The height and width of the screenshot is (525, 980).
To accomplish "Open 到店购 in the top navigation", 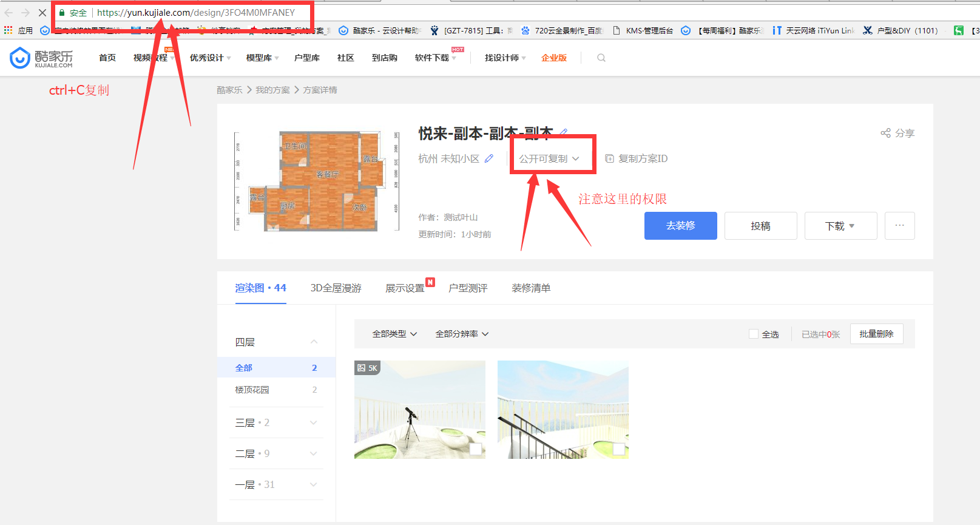I will (x=385, y=58).
